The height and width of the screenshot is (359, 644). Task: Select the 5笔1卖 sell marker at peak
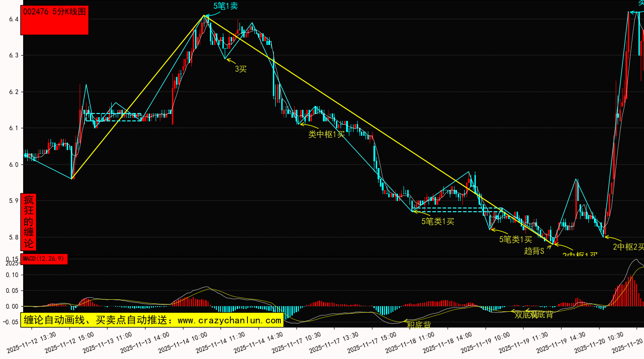(x=226, y=6)
